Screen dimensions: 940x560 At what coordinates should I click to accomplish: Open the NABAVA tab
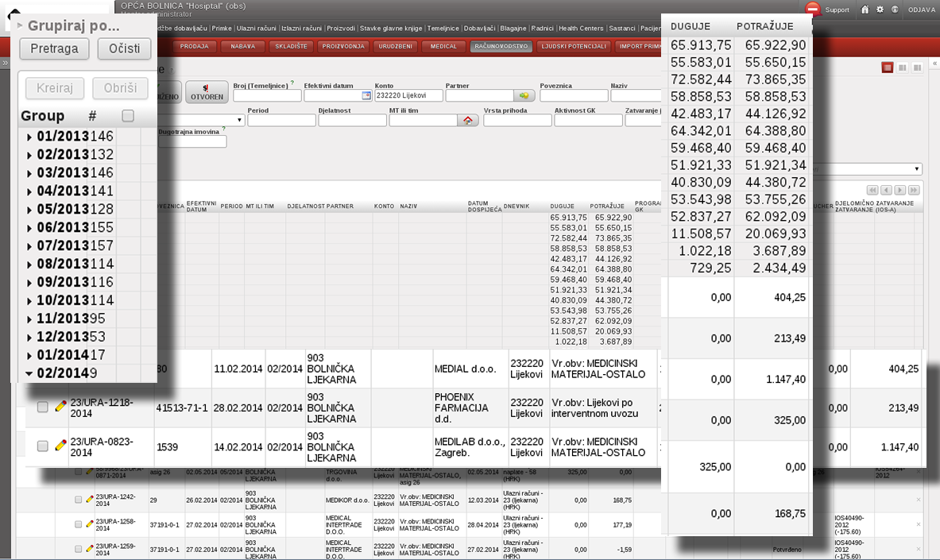tap(243, 46)
